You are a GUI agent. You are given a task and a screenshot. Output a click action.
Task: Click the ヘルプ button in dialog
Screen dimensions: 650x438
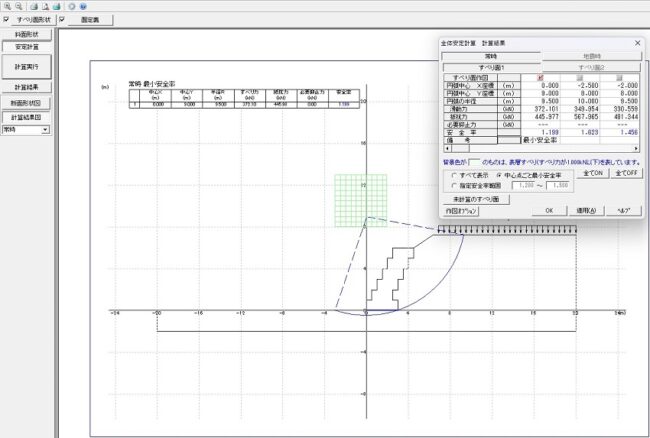623,211
